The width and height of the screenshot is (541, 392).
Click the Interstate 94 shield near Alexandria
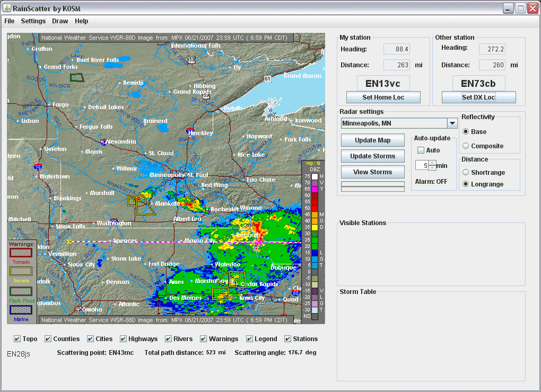tap(103, 142)
